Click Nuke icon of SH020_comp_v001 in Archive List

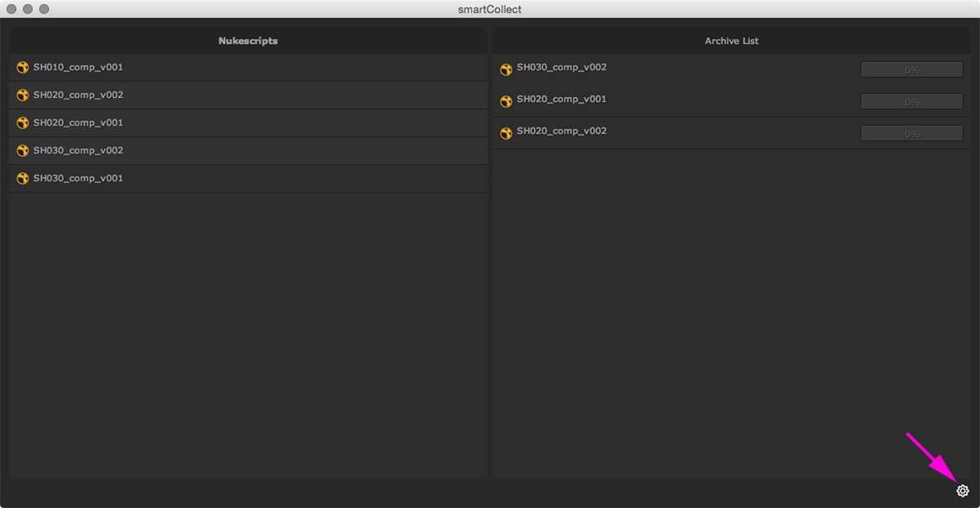click(506, 101)
